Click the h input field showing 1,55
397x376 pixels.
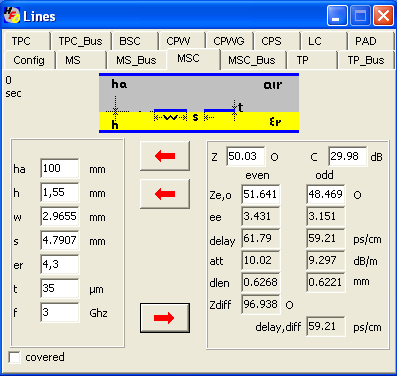[x=60, y=192]
